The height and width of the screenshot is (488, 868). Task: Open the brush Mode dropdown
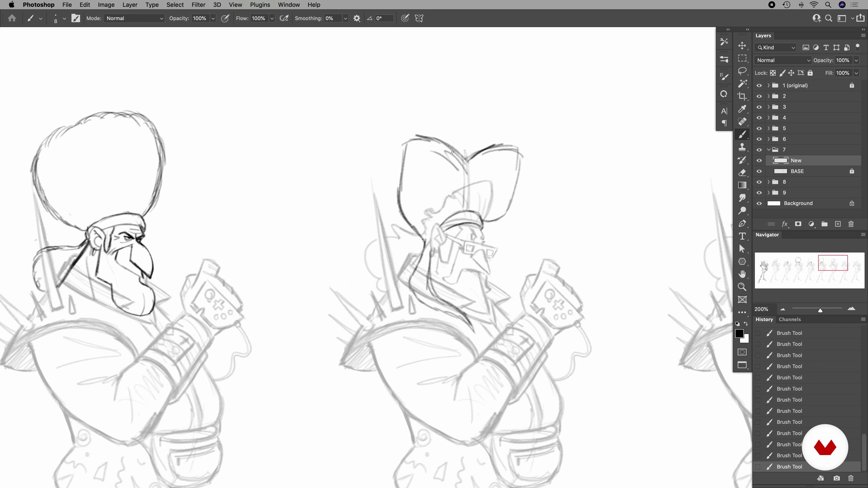[134, 19]
